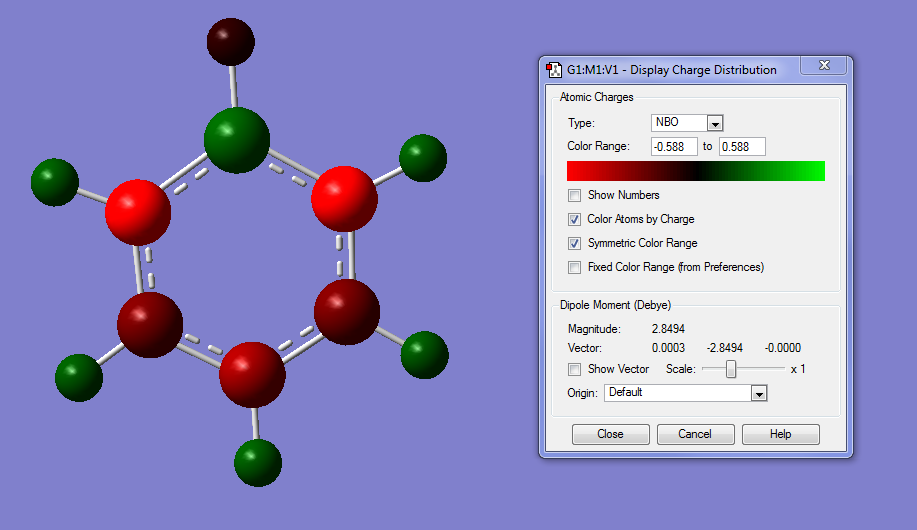Select the bright red atom on ring's upper left

(x=138, y=212)
